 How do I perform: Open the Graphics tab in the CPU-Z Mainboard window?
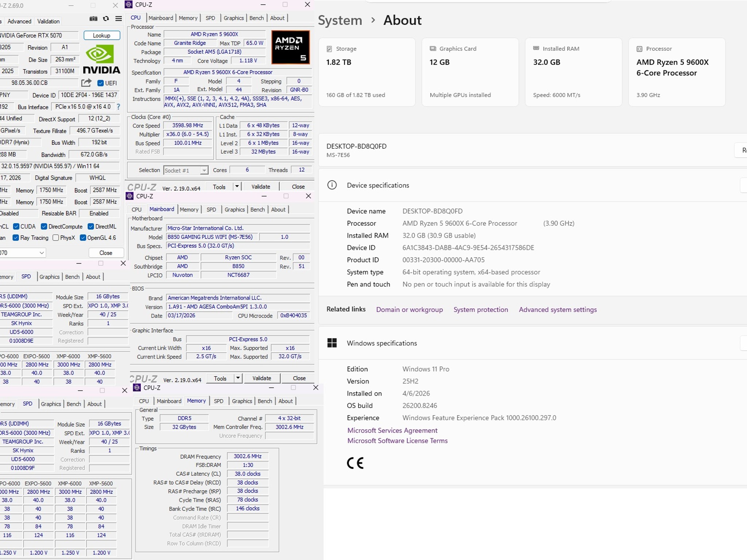(235, 209)
